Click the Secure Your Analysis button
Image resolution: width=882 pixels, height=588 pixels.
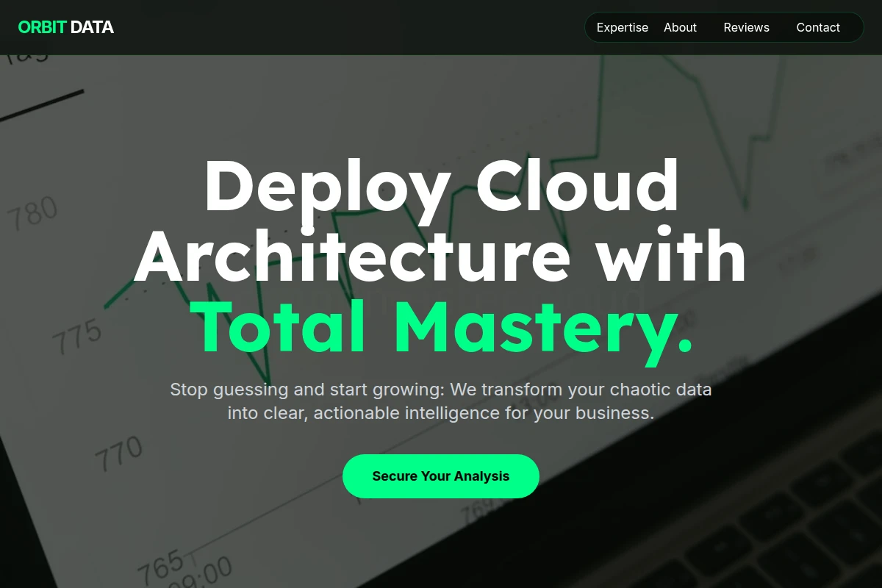coord(441,476)
